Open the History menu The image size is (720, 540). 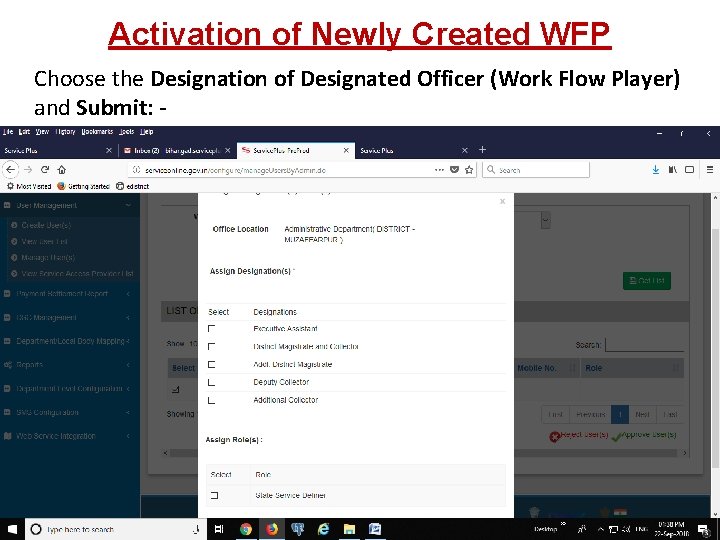click(x=65, y=132)
